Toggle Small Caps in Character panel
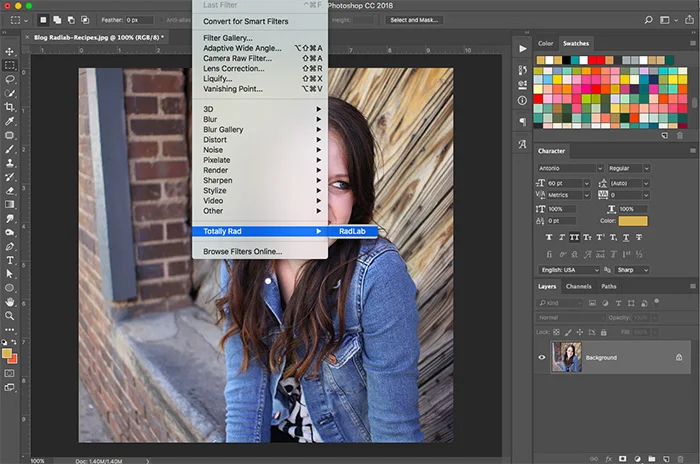This screenshot has width=700, height=464. coord(588,238)
